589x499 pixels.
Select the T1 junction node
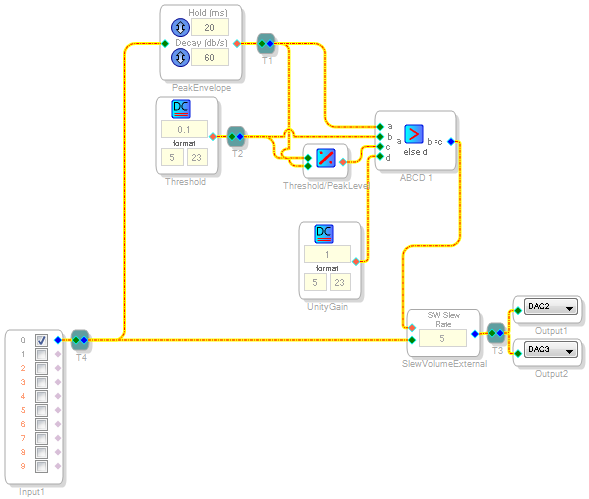click(266, 44)
